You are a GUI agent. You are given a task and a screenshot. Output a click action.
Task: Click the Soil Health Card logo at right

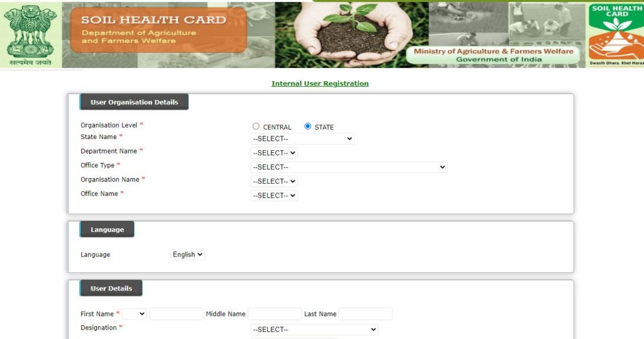pos(615,35)
